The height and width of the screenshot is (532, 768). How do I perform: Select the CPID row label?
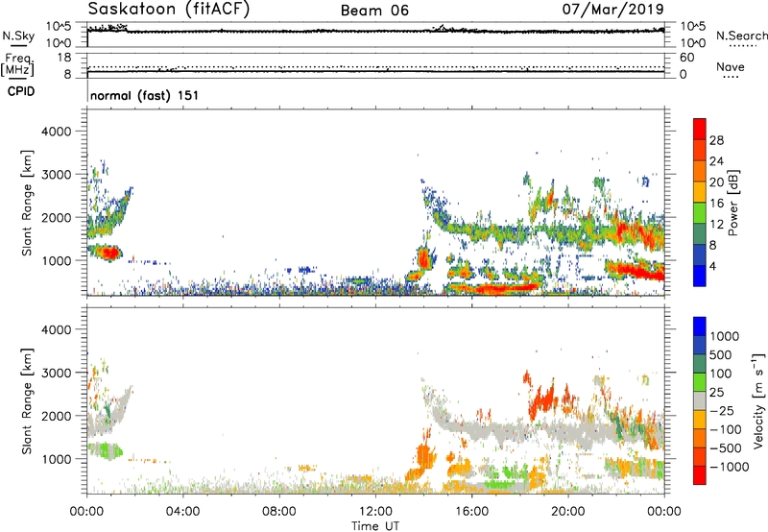click(21, 91)
